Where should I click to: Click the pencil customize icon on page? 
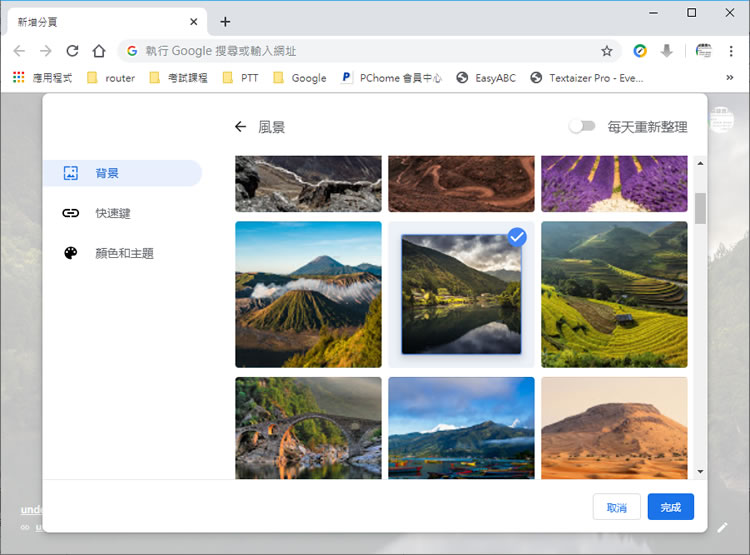(722, 527)
